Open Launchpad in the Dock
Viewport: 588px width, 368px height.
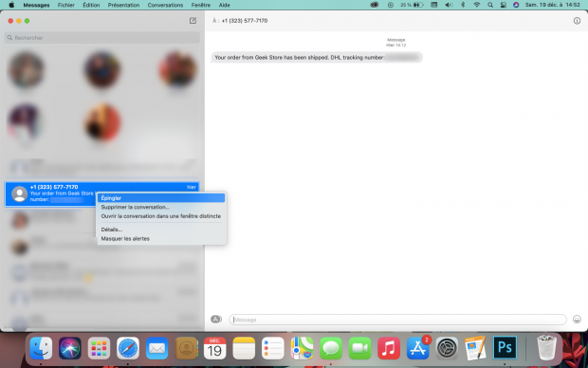[99, 348]
